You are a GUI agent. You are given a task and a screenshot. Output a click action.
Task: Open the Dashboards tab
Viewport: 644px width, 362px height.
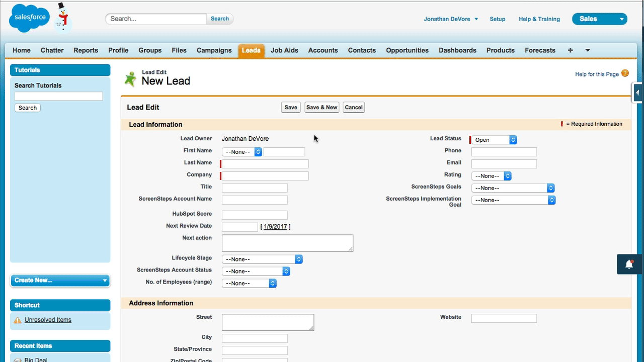coord(457,50)
